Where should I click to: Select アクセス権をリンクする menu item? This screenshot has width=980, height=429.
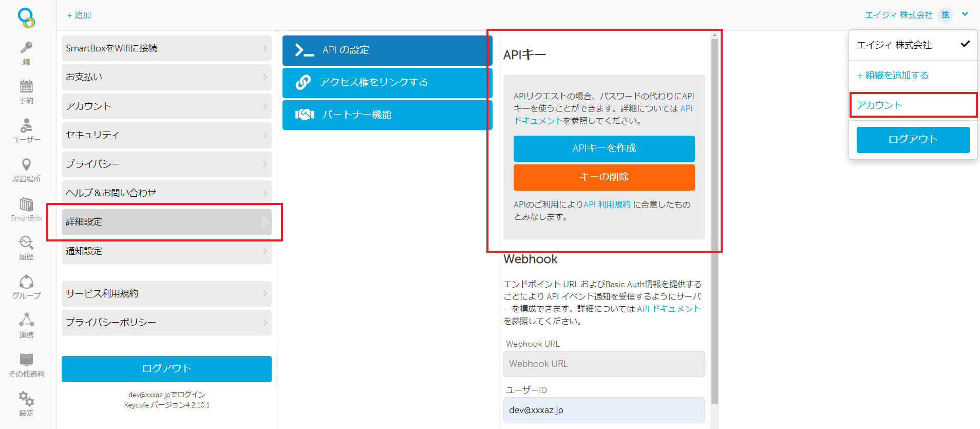tap(387, 83)
